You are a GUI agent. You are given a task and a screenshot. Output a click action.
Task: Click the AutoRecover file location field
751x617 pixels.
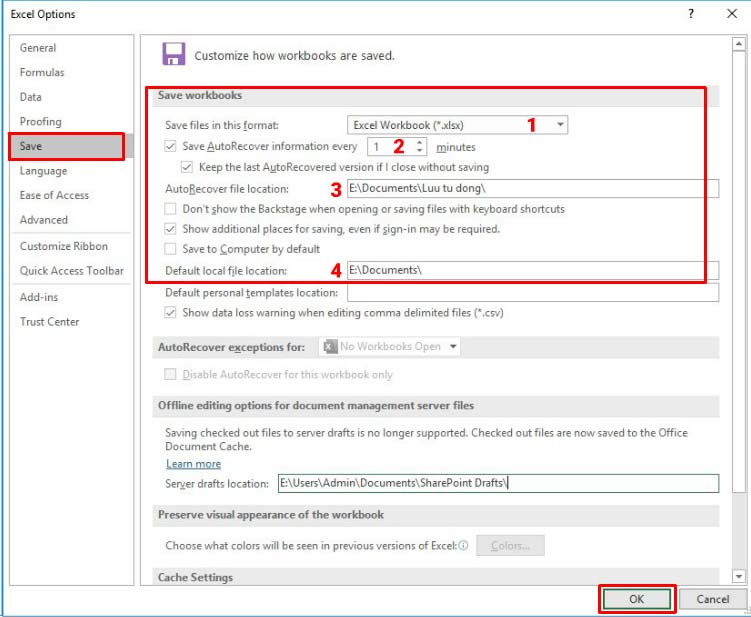point(533,188)
